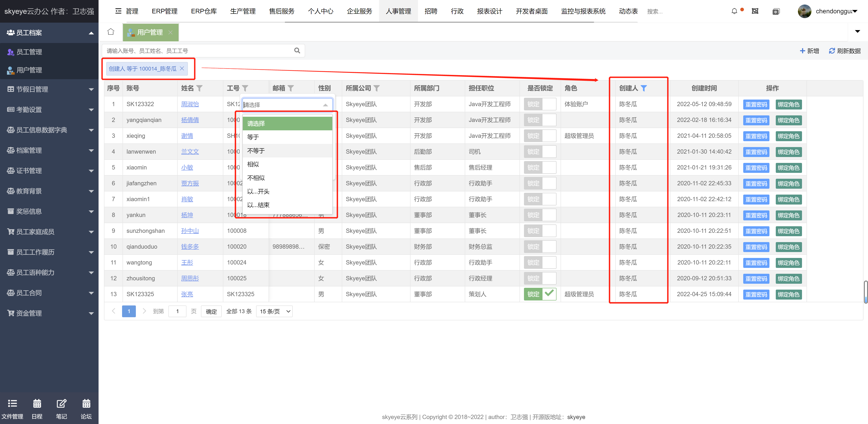Click the menu collapse icon beside 管理
This screenshot has width=868, height=424.
pyautogui.click(x=118, y=11)
